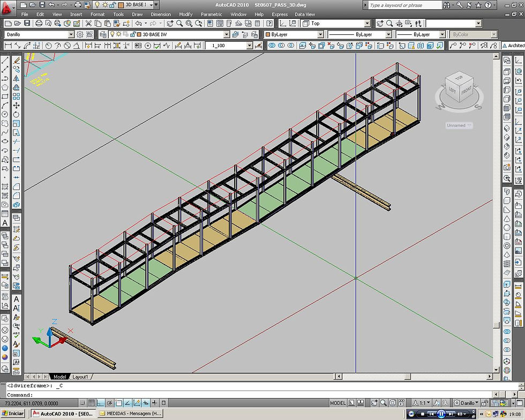Expand the 3D BASE IW layer dropdown
The image size is (525, 420).
pos(227,34)
